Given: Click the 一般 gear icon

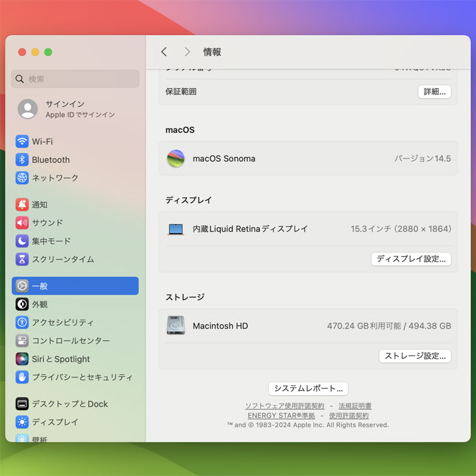Looking at the screenshot, I should (x=22, y=286).
